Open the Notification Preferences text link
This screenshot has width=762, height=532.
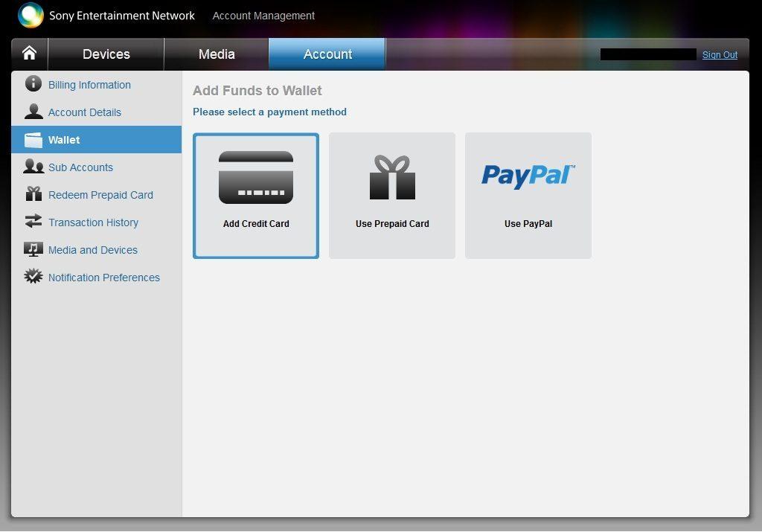tap(103, 278)
